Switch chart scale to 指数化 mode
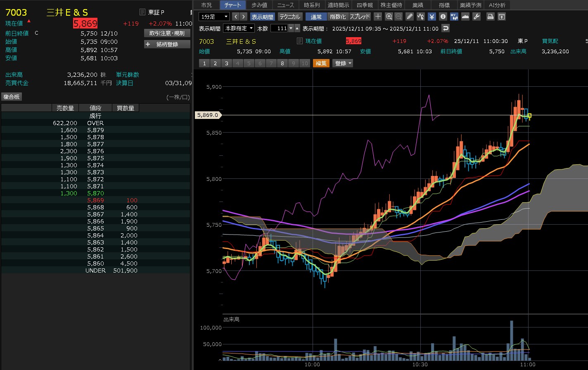This screenshot has width=588, height=370. 338,17
